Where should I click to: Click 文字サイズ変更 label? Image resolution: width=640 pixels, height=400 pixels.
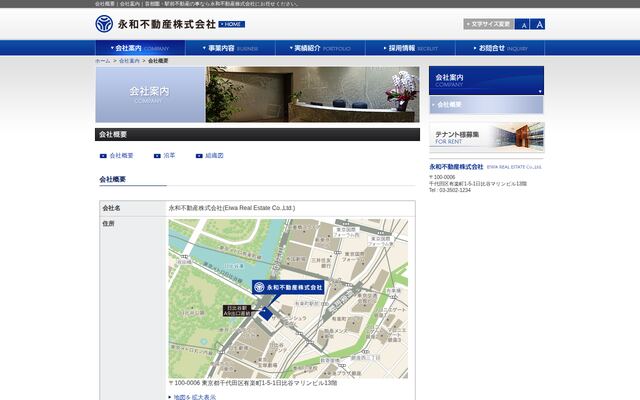point(489,24)
